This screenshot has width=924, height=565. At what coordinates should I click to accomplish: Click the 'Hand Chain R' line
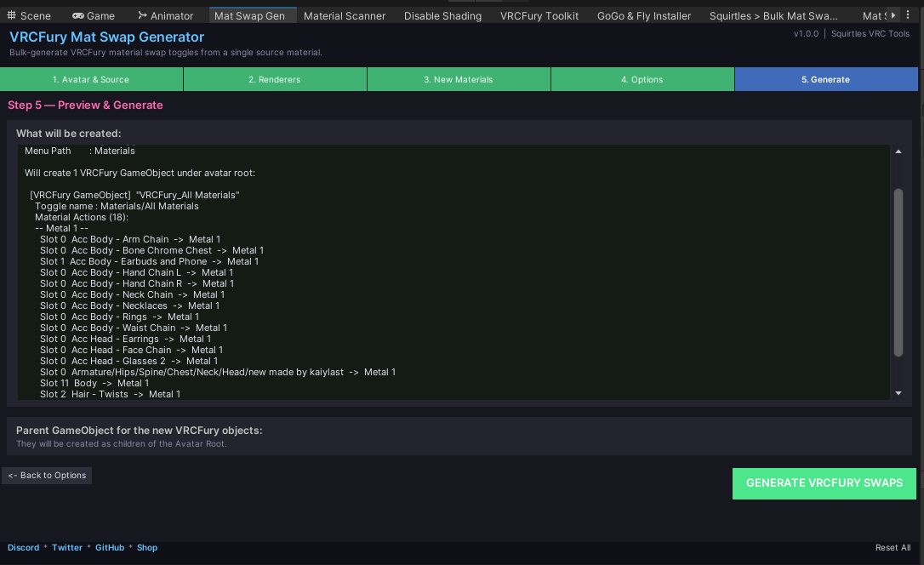pyautogui.click(x=137, y=284)
